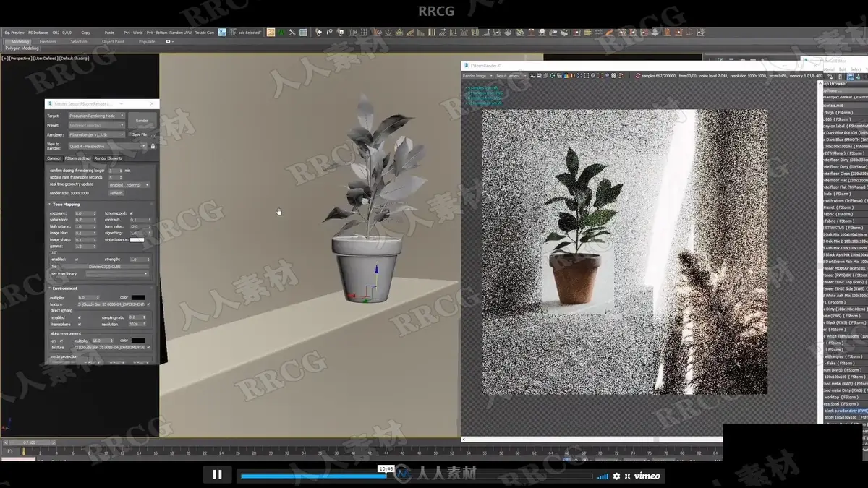Click the LUT file button Dannes03(2).CUBE
The height and width of the screenshot is (488, 868).
(x=106, y=267)
